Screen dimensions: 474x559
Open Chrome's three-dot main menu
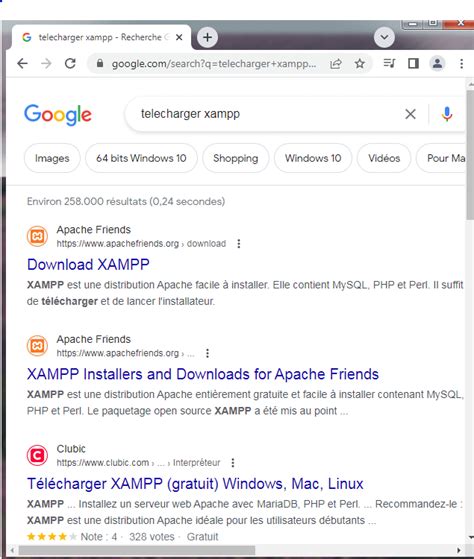point(462,63)
